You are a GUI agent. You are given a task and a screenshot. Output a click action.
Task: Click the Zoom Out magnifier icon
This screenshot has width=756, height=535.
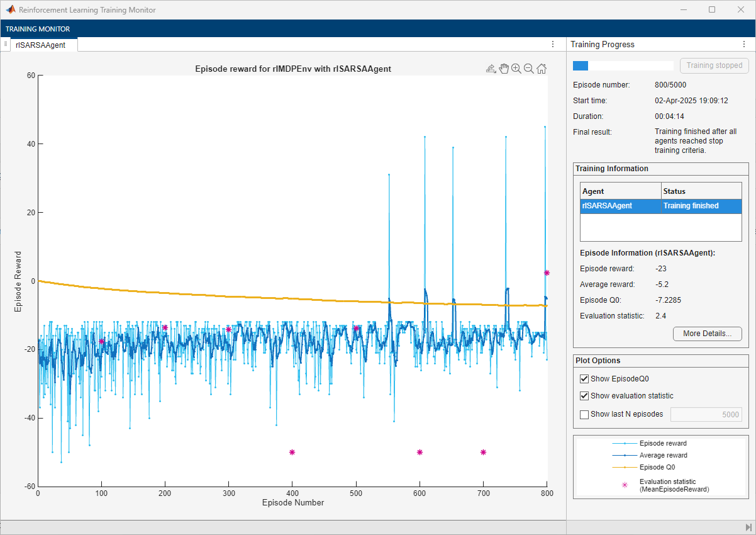coord(529,69)
